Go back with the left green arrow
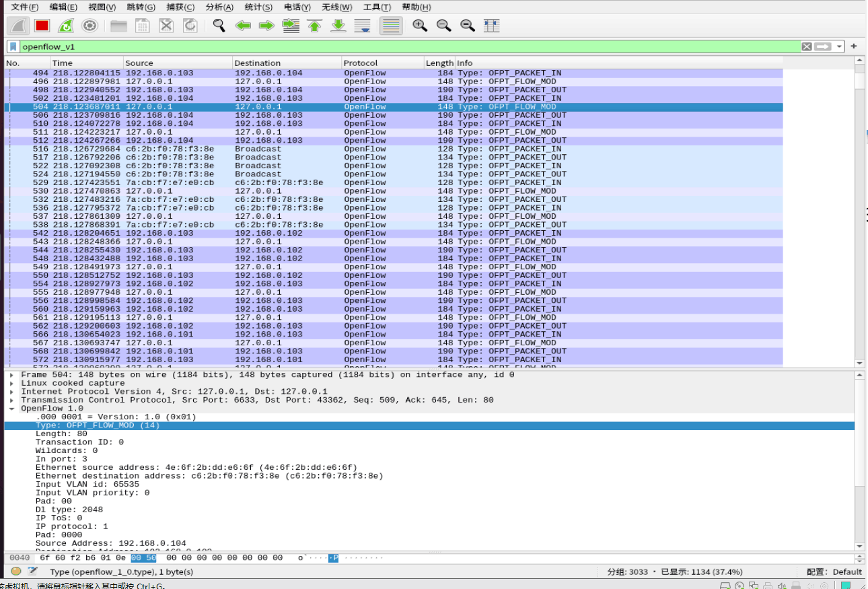Screen dimensions: 868x589 pyautogui.click(x=243, y=26)
